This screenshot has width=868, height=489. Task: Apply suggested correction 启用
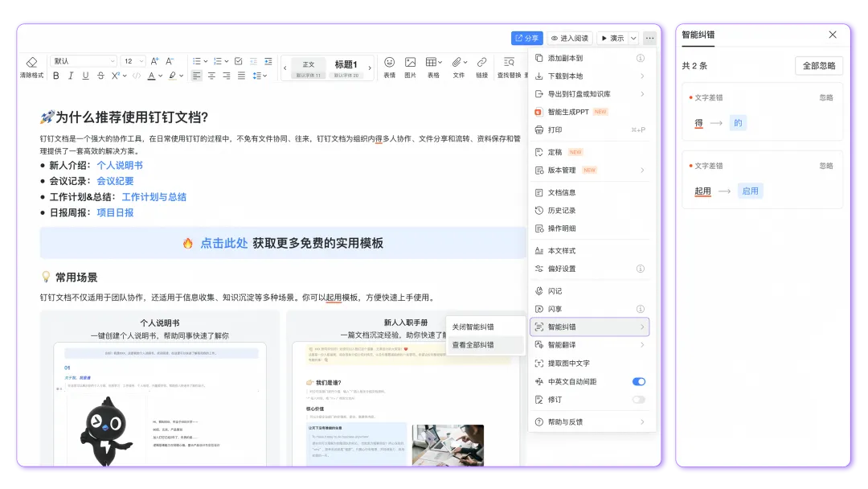point(750,191)
